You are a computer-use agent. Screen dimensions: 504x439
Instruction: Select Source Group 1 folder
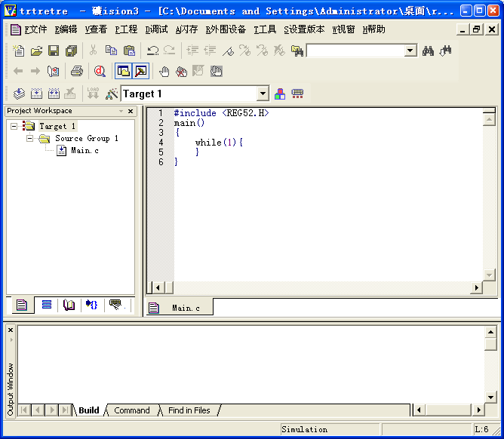87,139
